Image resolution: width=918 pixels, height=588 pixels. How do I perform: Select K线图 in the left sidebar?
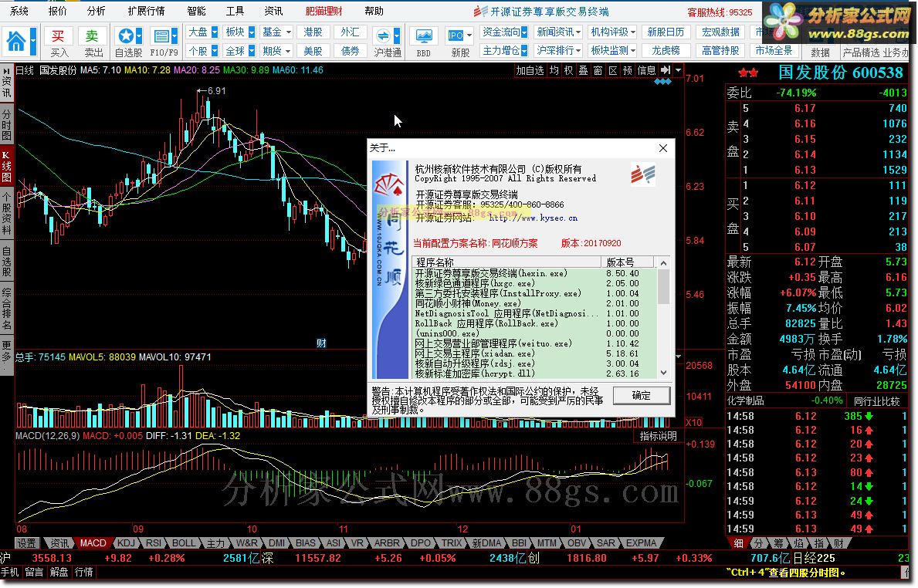tap(6, 166)
